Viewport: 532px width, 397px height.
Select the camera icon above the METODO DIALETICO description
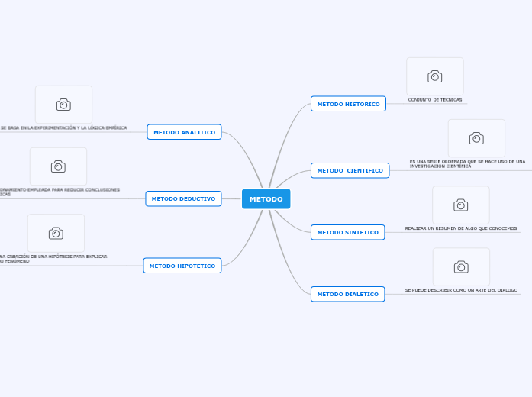coord(460,266)
